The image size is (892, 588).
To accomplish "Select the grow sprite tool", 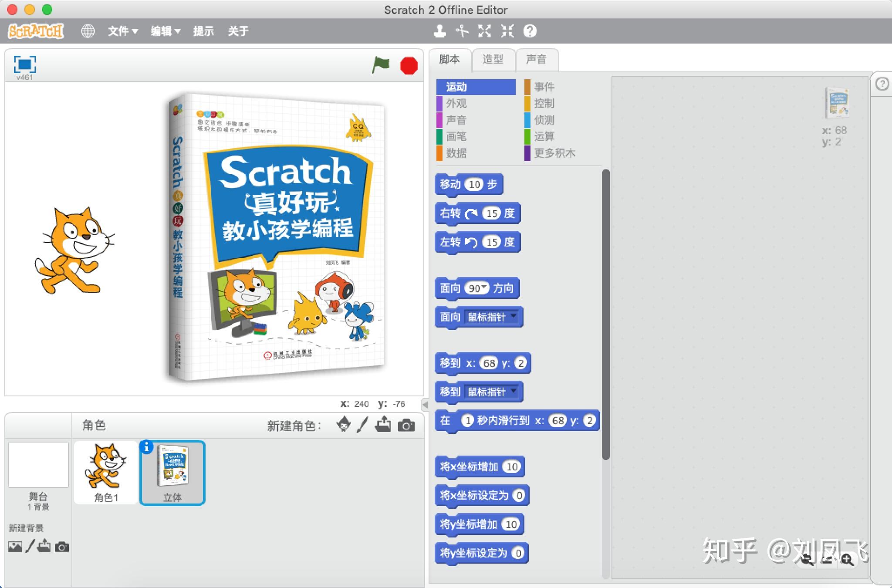I will (x=485, y=31).
